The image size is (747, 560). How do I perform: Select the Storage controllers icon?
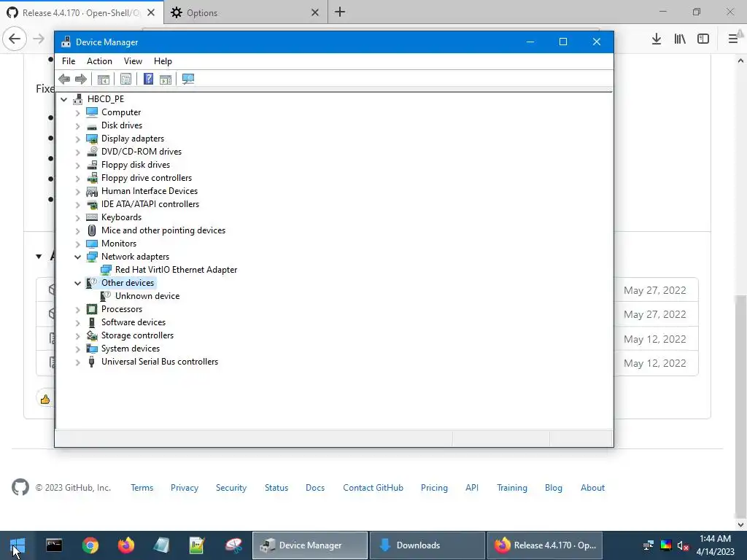[x=92, y=335]
